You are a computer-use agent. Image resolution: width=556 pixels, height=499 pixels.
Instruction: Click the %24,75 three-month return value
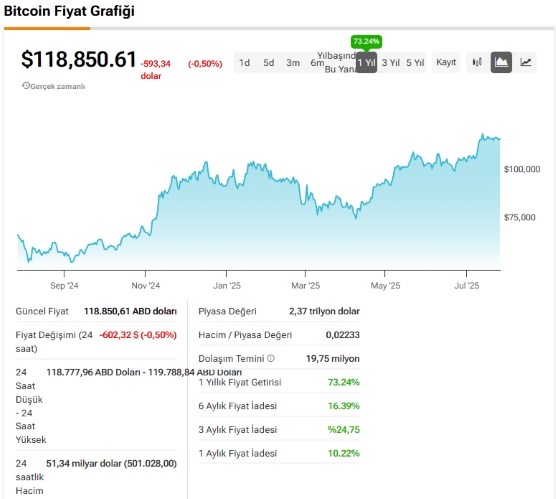[x=344, y=429]
